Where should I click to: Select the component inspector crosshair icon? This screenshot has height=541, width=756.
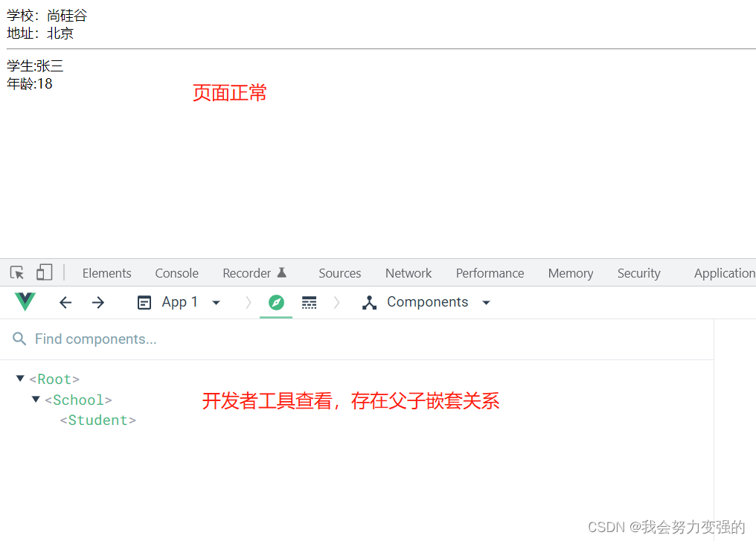coord(276,302)
